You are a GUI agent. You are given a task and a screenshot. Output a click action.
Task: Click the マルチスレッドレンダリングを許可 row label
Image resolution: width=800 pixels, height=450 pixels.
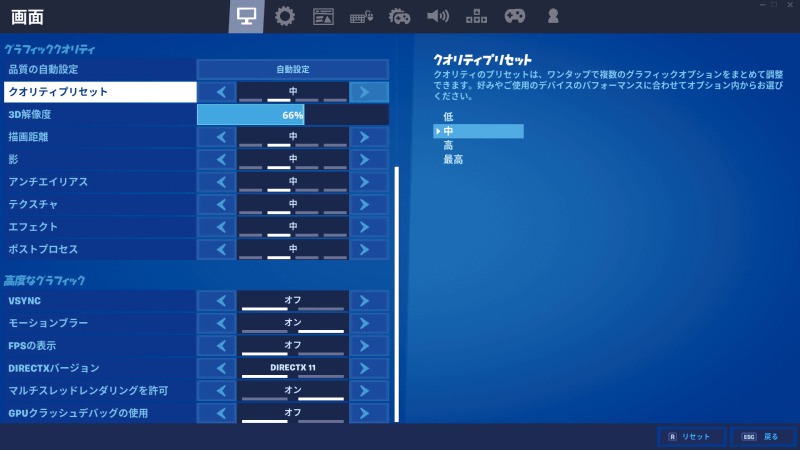100,390
